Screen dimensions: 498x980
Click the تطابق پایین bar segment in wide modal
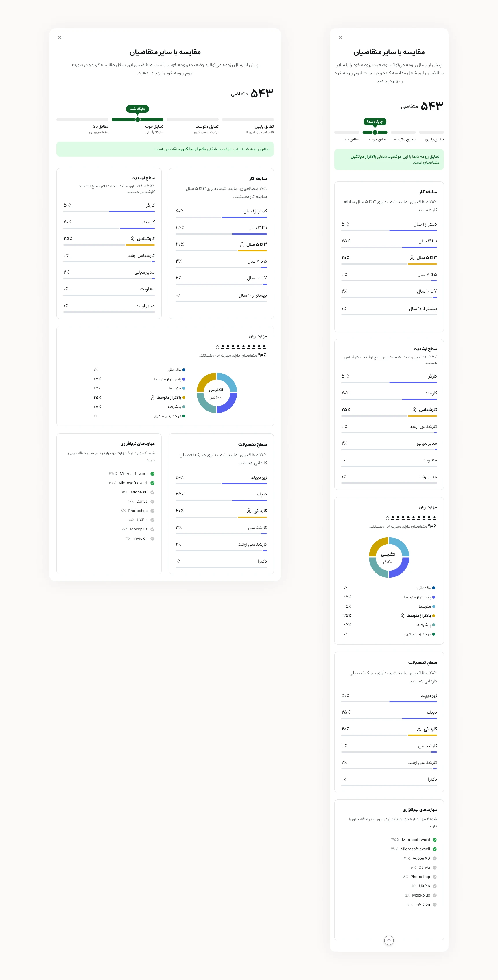(x=248, y=119)
